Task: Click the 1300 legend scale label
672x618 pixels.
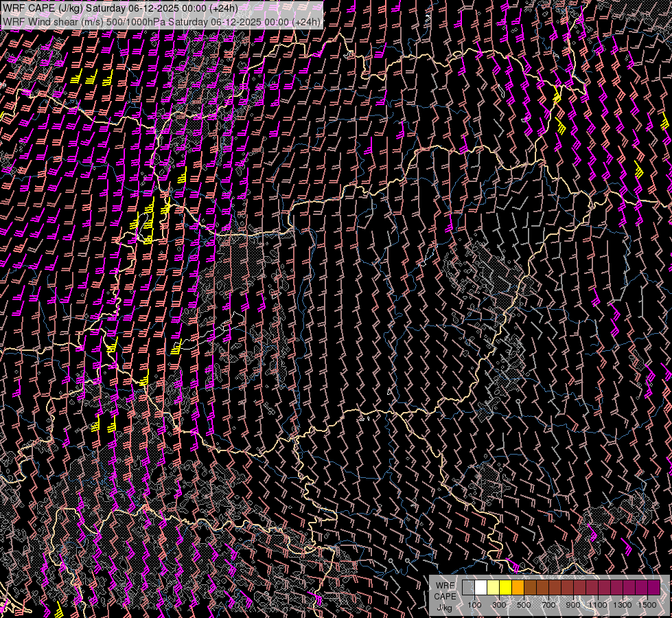Action: (x=623, y=605)
